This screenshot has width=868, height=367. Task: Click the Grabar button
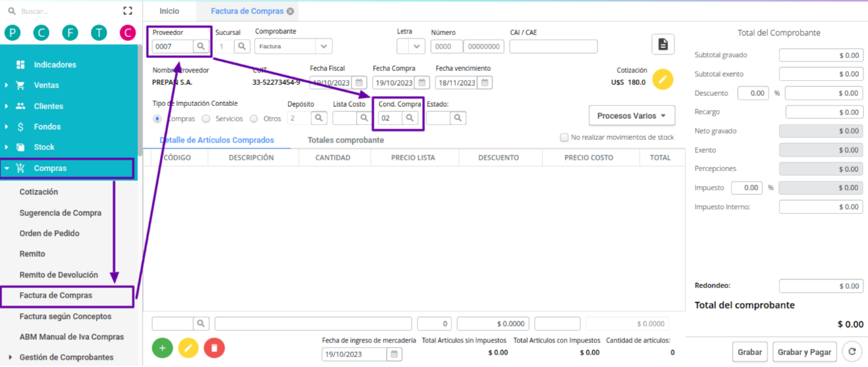(749, 352)
